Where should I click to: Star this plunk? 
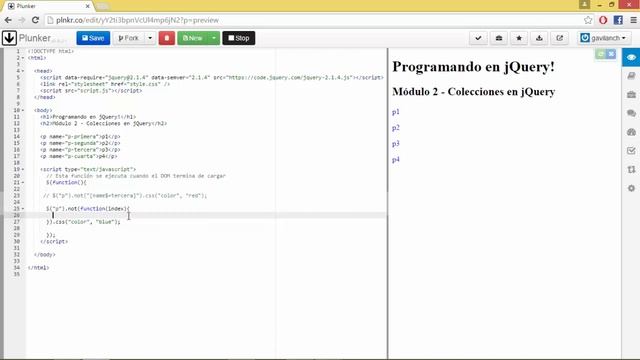click(519, 38)
